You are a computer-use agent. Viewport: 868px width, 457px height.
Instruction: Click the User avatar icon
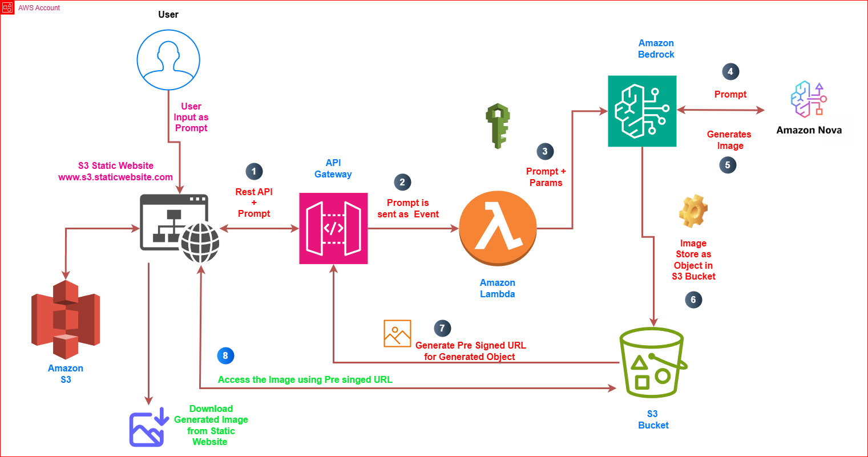(168, 59)
